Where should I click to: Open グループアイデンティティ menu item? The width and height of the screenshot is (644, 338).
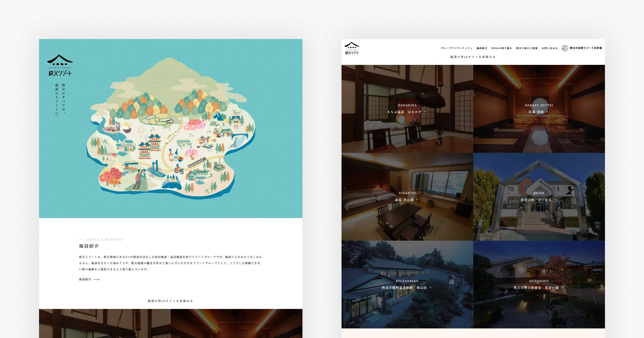[x=456, y=48]
